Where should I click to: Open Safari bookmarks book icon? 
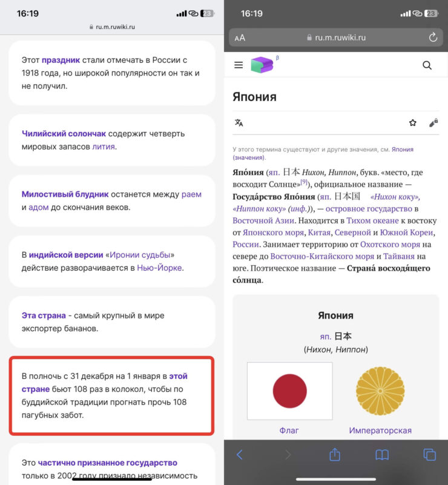point(381,454)
